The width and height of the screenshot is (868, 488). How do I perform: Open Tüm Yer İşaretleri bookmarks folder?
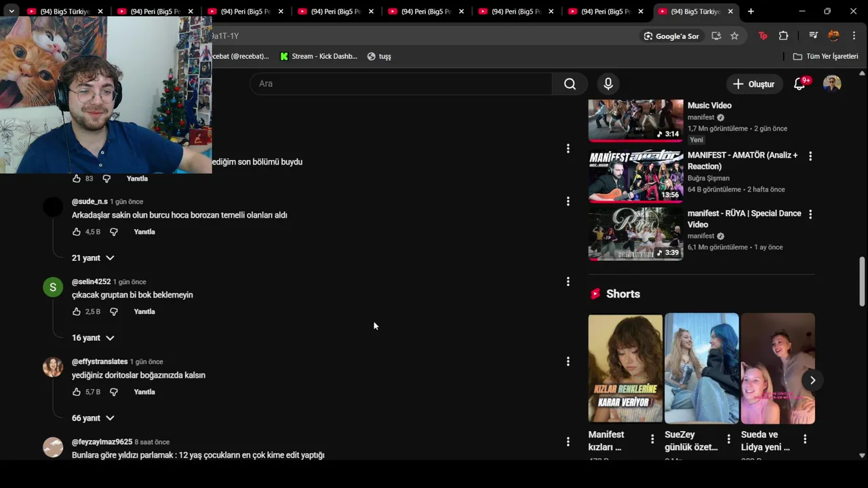coord(826,56)
